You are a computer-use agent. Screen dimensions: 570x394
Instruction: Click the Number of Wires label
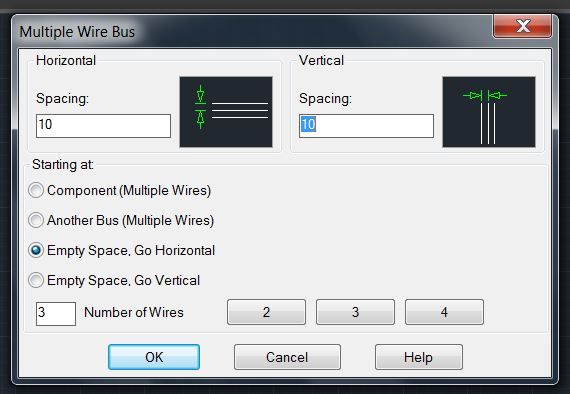[x=134, y=313]
